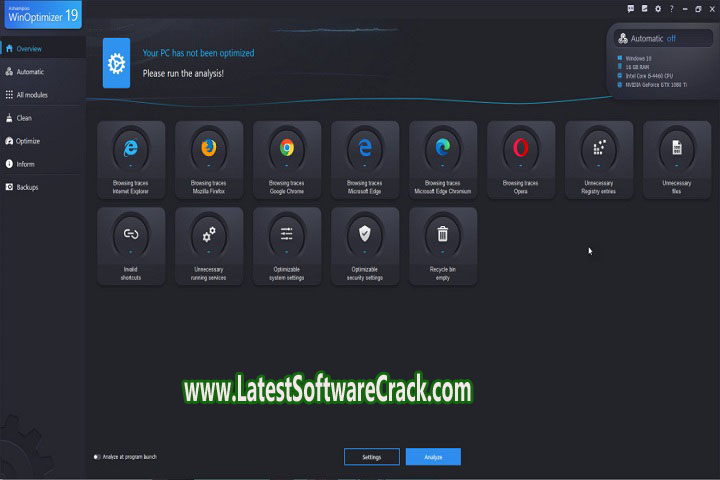The width and height of the screenshot is (720, 480).
Task: Toggle Analyze at program launch switch
Action: click(97, 457)
